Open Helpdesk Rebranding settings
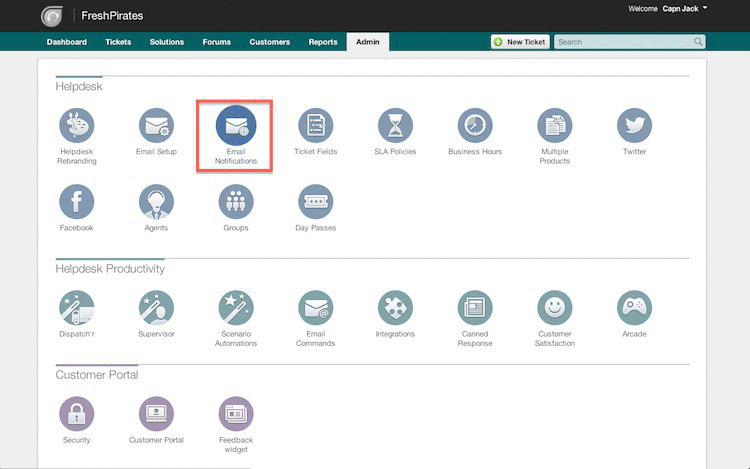The height and width of the screenshot is (469, 750). (77, 126)
